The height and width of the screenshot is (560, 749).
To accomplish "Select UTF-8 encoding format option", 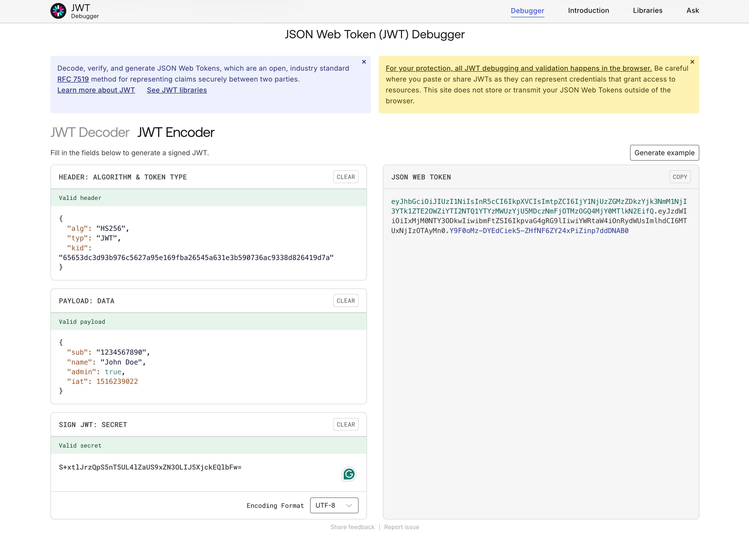I will click(x=325, y=505).
